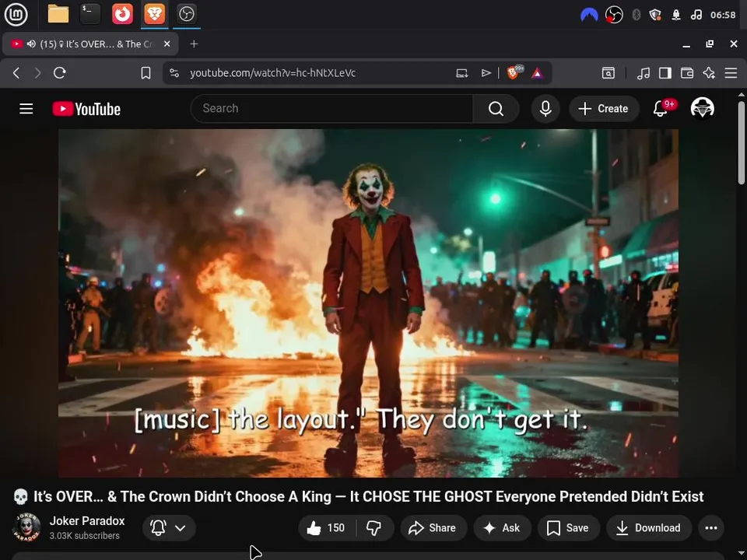Open a new browser tab
This screenshot has width=747, height=560.
(194, 44)
